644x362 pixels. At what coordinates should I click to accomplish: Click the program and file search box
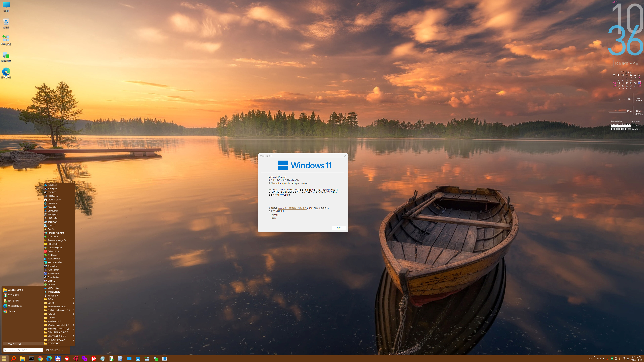tap(23, 350)
